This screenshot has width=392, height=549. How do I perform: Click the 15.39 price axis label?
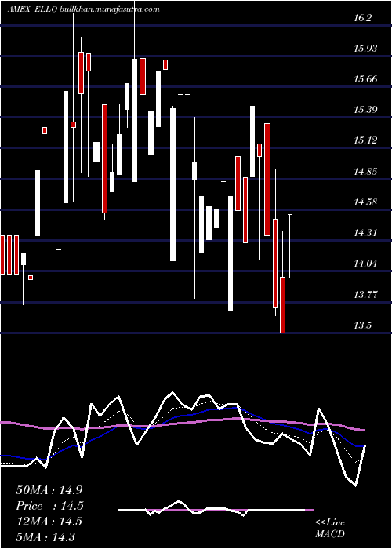(365, 110)
